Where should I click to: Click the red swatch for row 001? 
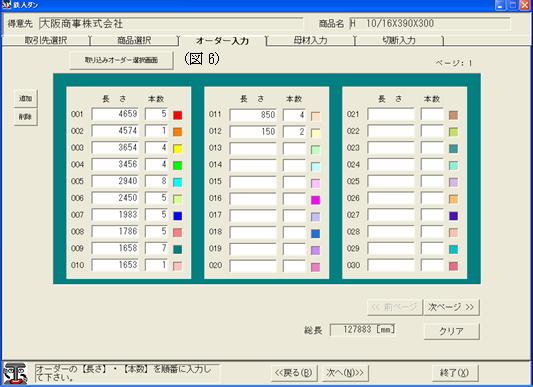177,115
